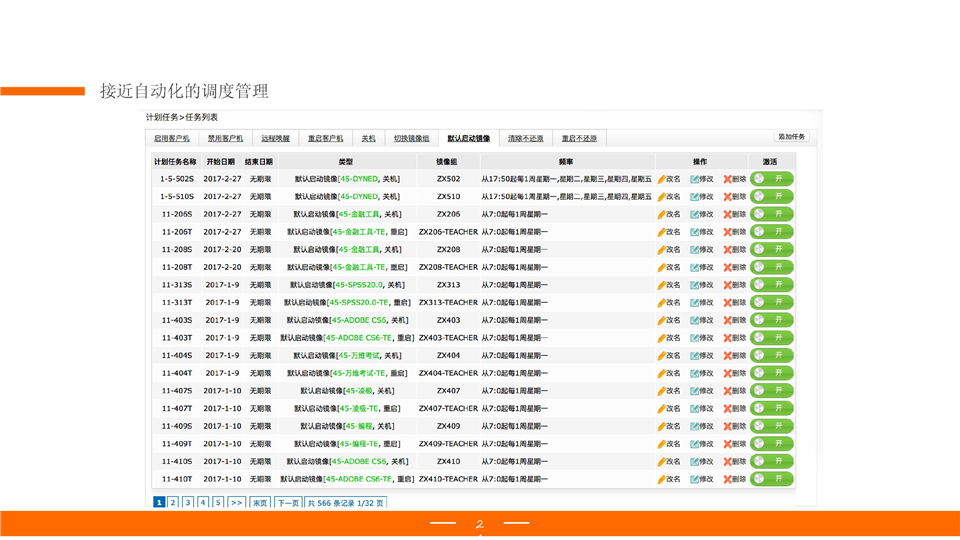Click the modify icon for task 11-313S
960x540 pixels.
(x=695, y=285)
